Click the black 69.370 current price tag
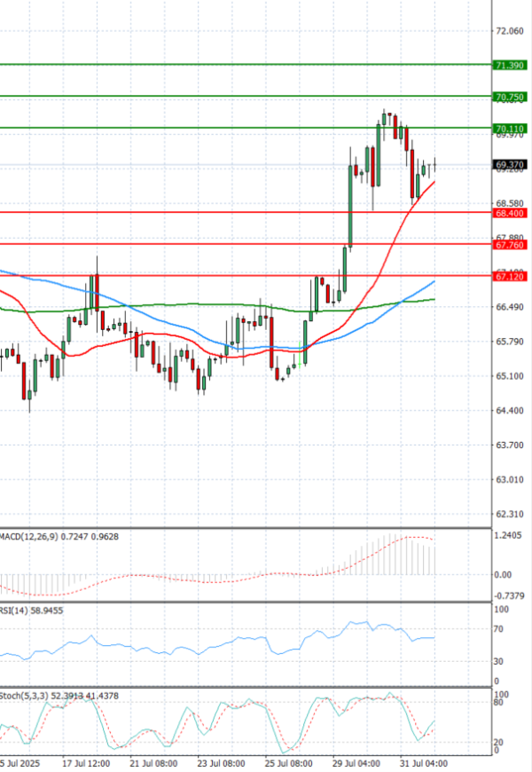The width and height of the screenshot is (532, 772). pos(509,165)
